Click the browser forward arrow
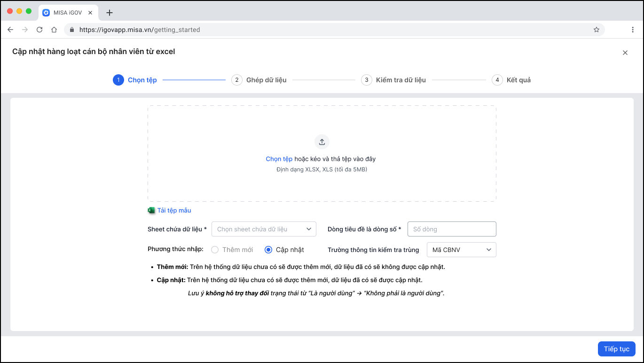Image resolution: width=644 pixels, height=363 pixels. click(25, 30)
